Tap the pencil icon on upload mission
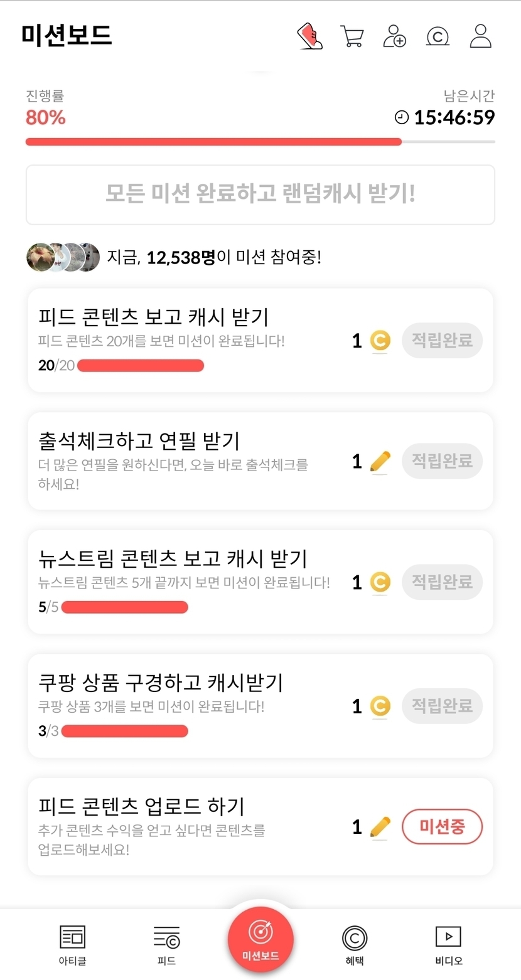521x980 pixels. coord(380,827)
